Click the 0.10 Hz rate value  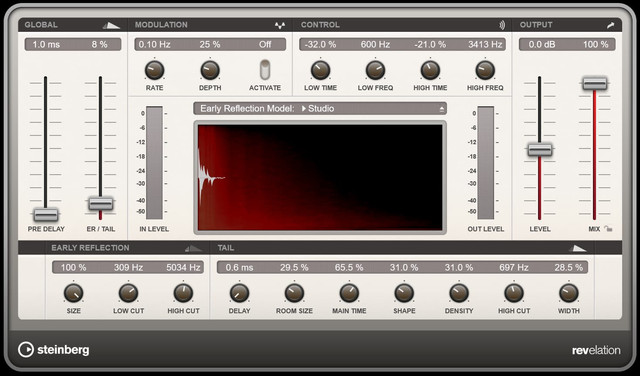(154, 44)
